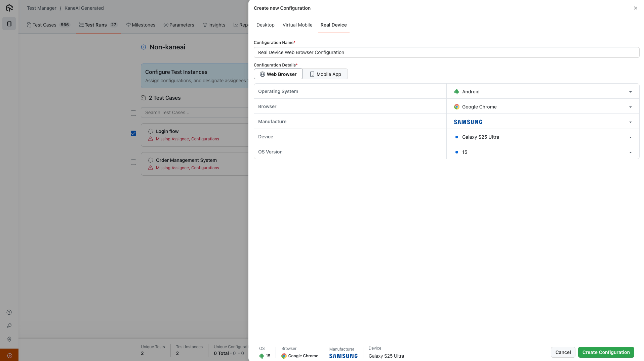
Task: Click the LambdaTest logo in the sidebar
Action: pos(9,8)
